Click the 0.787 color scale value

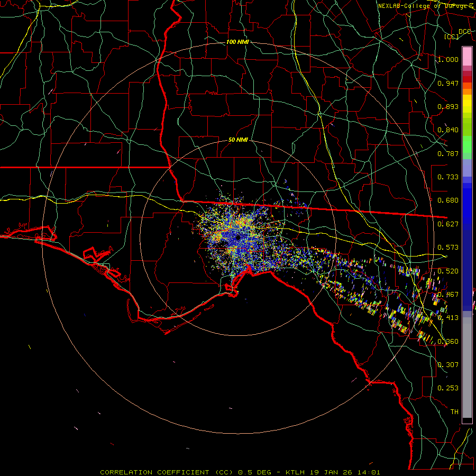(448, 153)
